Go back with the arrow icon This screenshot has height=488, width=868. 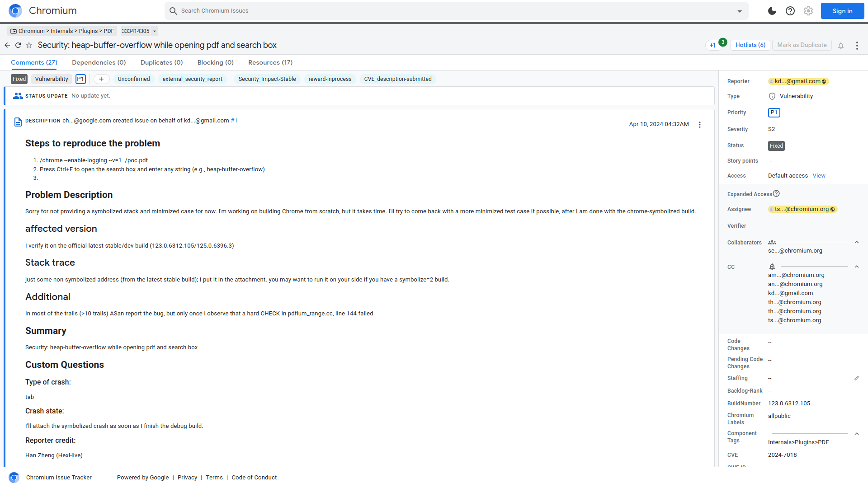7,45
